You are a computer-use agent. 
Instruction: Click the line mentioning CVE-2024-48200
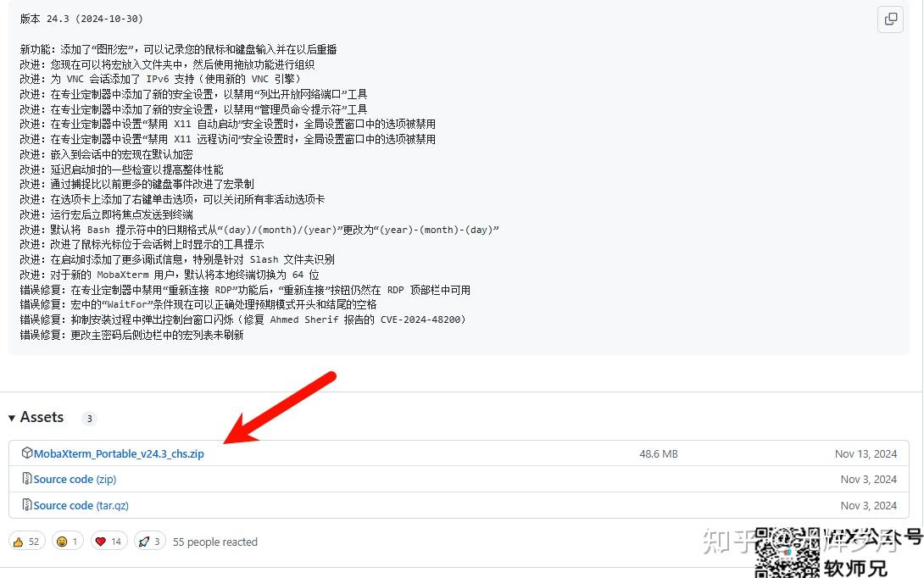[x=242, y=320]
